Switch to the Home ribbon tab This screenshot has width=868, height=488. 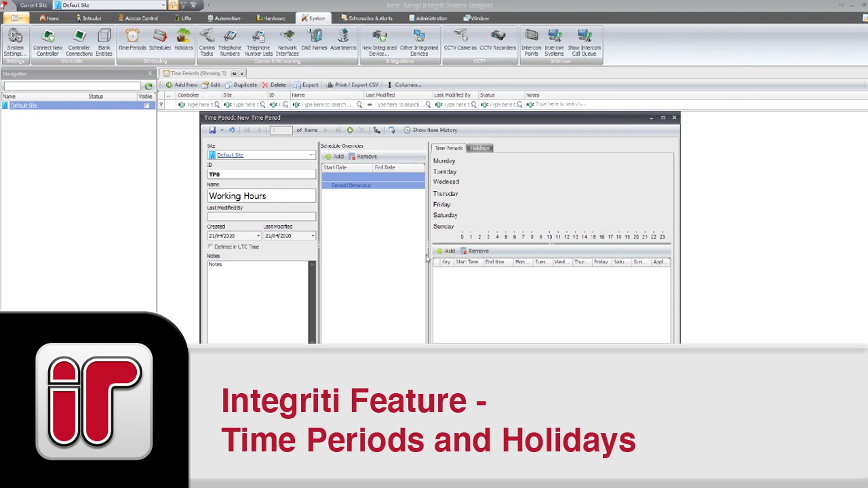coord(49,18)
